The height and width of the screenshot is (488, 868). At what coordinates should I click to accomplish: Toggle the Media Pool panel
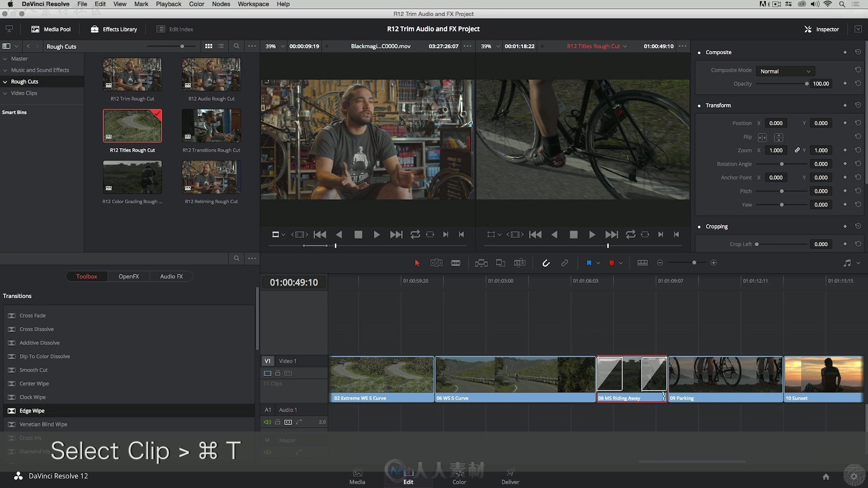tap(51, 29)
